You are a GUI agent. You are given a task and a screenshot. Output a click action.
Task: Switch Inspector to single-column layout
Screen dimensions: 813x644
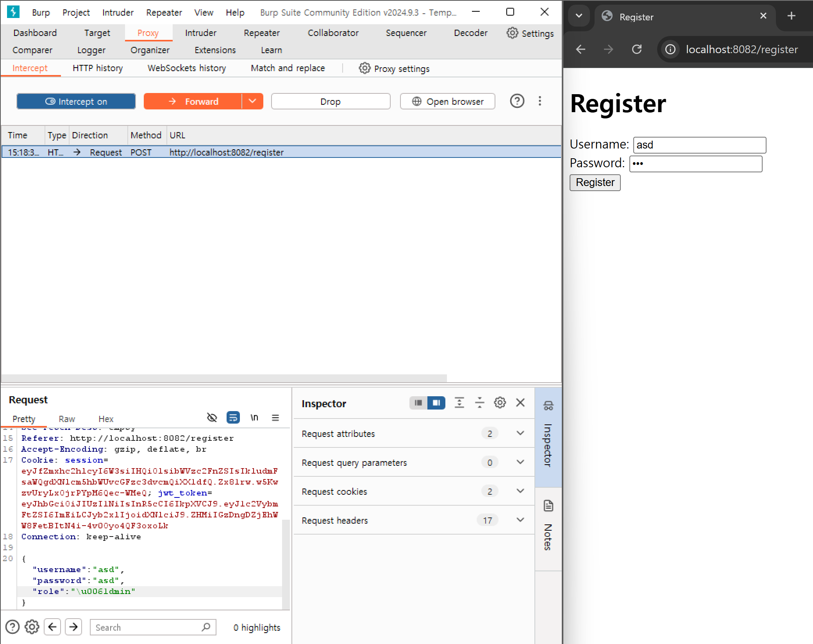coord(418,403)
